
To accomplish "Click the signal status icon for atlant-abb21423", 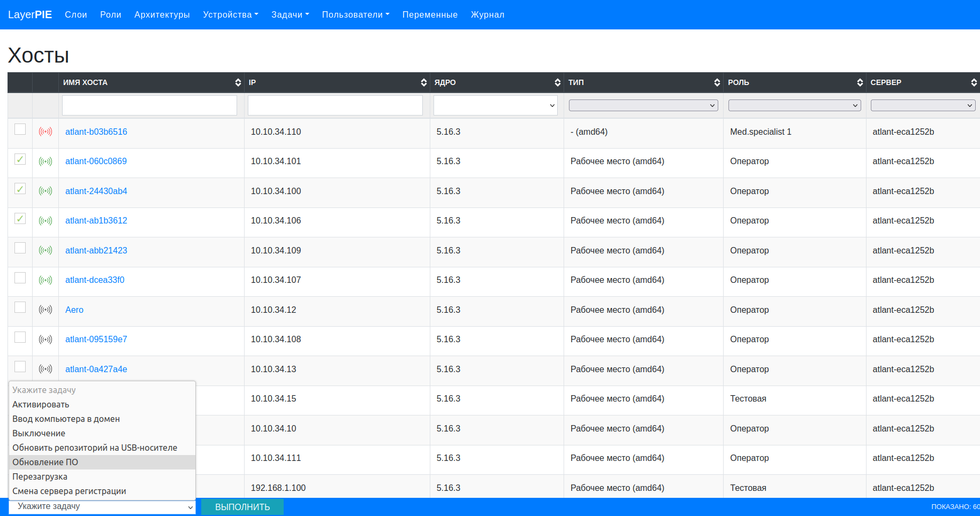I will coord(45,250).
